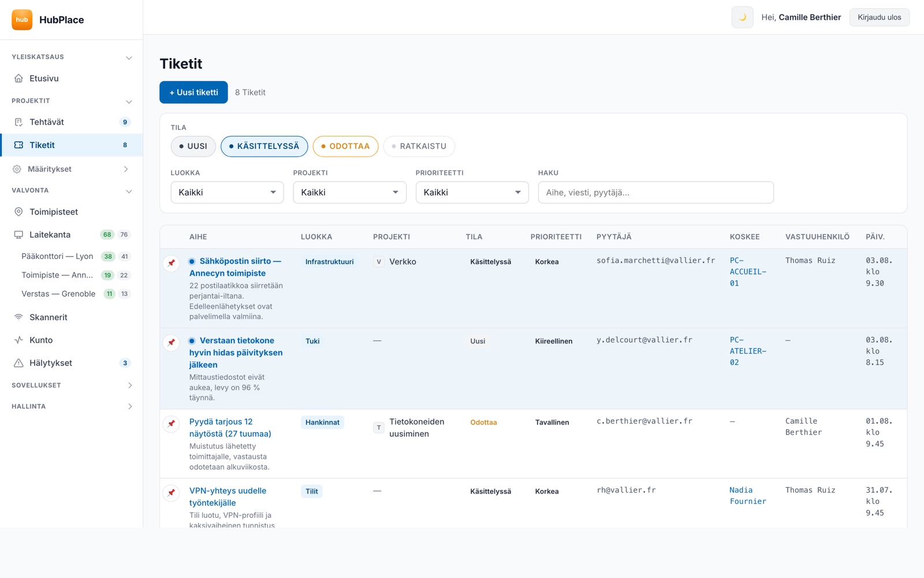Open ticket Sähköpostin siirto — Annecyn toimipiste
Screen dimensions: 924x578
click(235, 267)
